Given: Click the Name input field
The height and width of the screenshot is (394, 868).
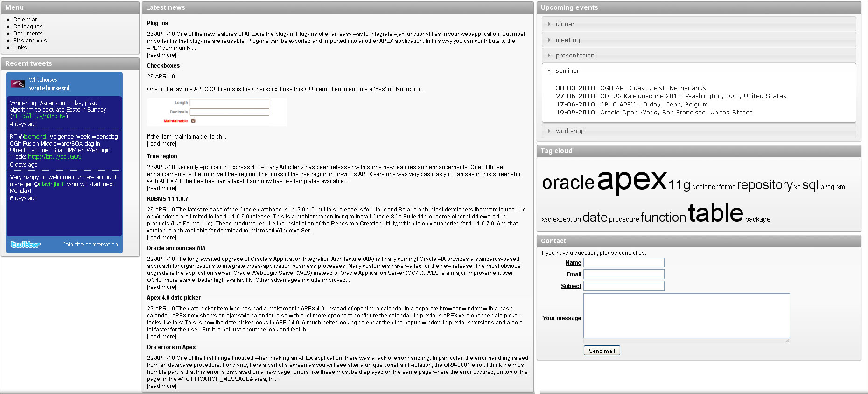Looking at the screenshot, I should click(623, 263).
